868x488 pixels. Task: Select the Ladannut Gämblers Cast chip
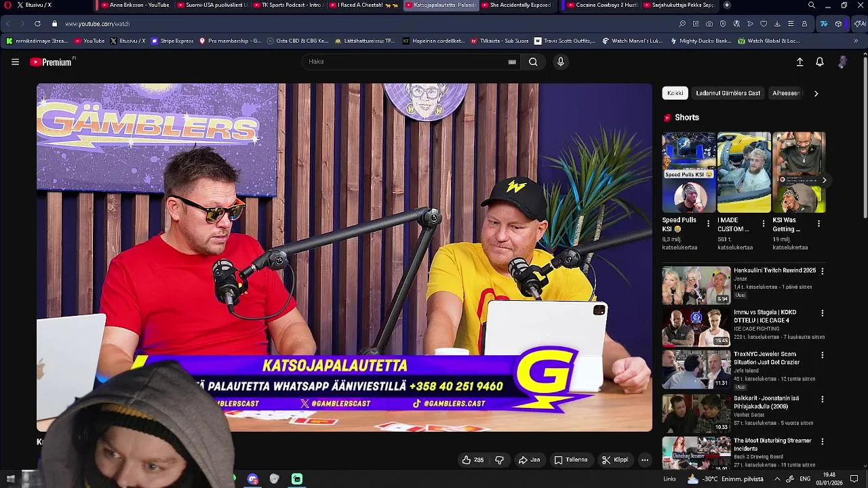[728, 93]
